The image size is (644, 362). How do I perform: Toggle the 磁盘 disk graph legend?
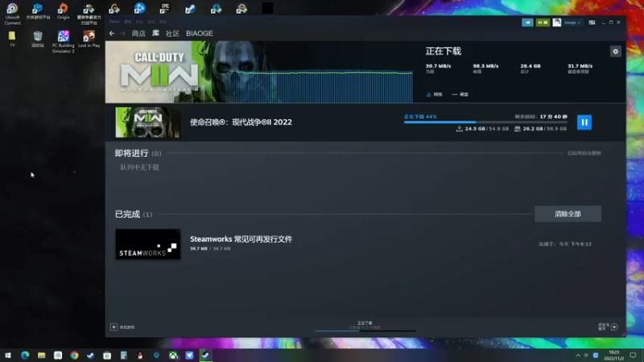pyautogui.click(x=460, y=94)
